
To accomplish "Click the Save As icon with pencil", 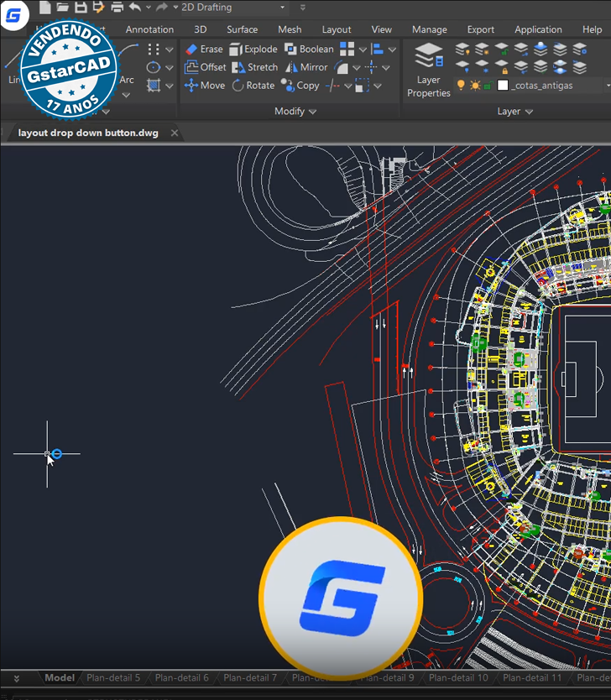I will [98, 8].
